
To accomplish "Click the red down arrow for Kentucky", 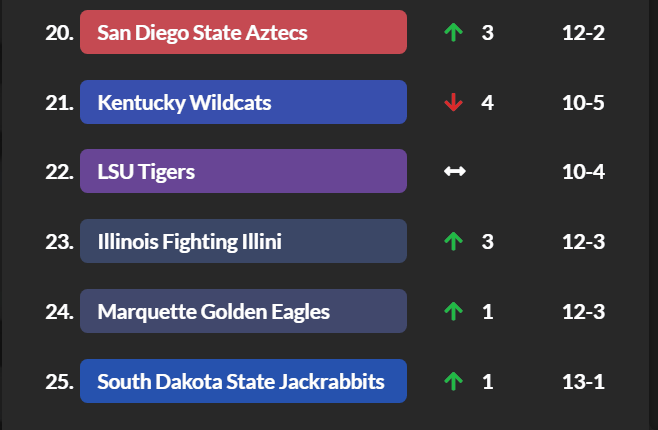I will click(454, 103).
